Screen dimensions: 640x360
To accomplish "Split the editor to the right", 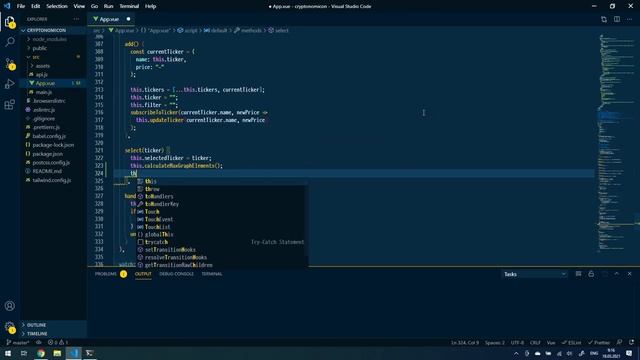I will (617, 19).
